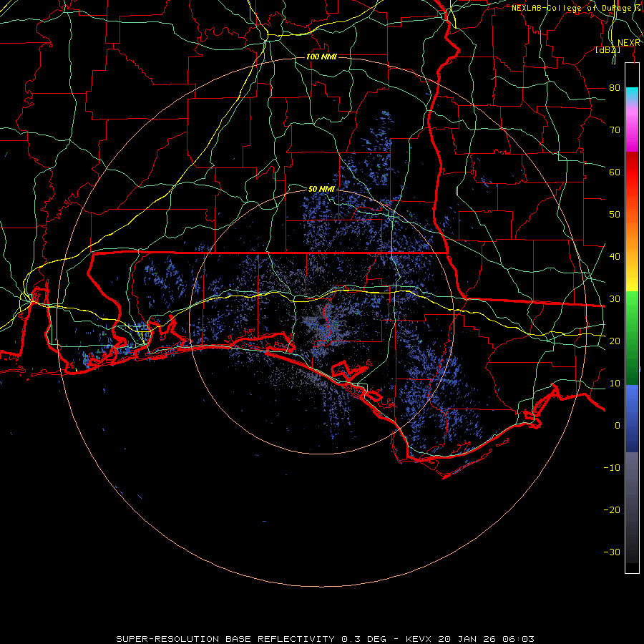644x644 pixels.
Task: Click the -30 value on the dBZ scale
Action: click(612, 552)
